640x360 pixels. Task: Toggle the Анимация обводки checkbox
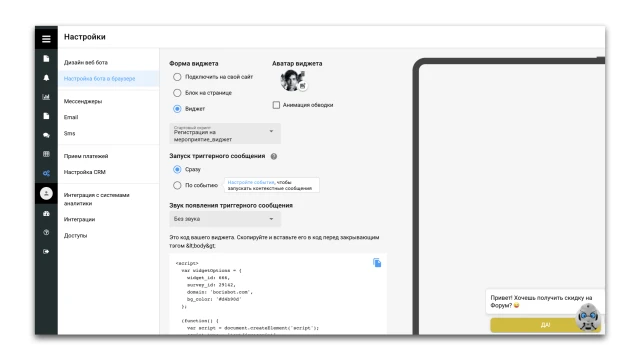click(x=276, y=105)
